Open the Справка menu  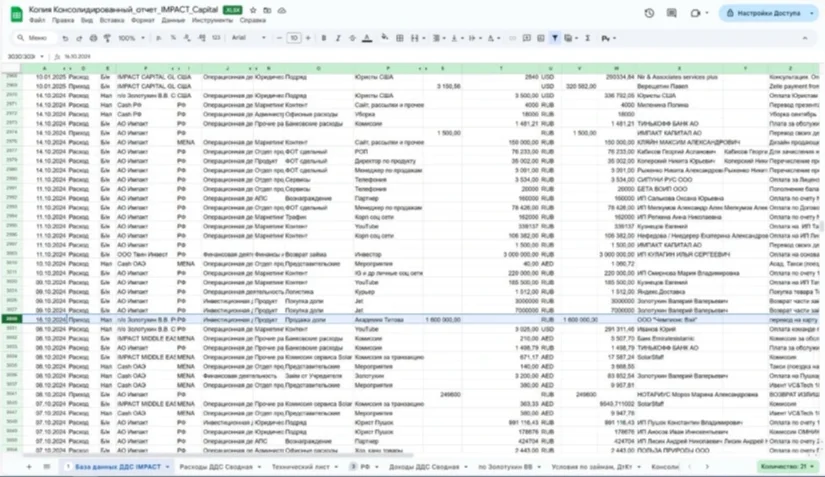coord(253,21)
